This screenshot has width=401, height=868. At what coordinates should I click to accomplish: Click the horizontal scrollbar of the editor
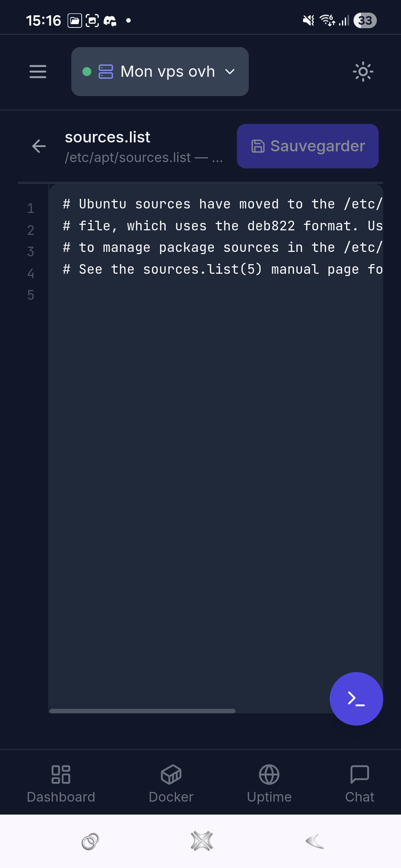pos(142,711)
